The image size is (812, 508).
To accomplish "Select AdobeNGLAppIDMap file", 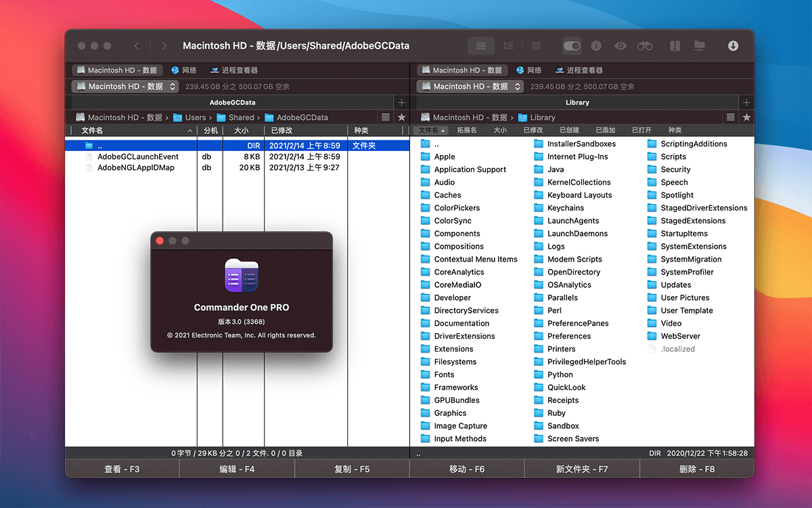I will click(x=135, y=167).
